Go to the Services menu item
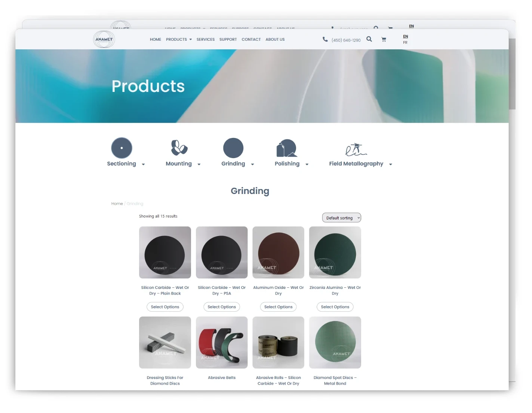Viewport: 532px width, 413px height. coord(205,39)
